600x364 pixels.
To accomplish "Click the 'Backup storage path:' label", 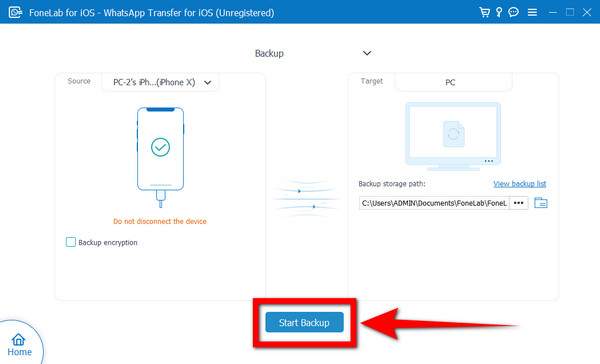I will (x=392, y=184).
